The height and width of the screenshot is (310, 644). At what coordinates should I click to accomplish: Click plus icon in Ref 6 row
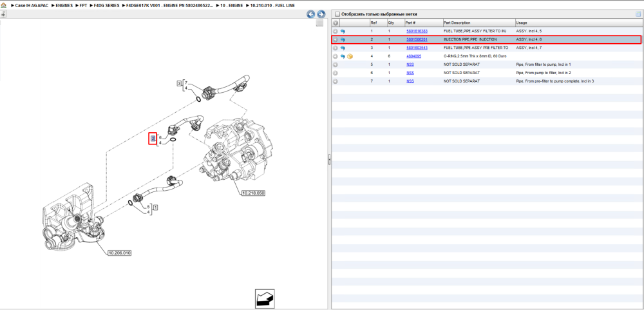pyautogui.click(x=336, y=73)
